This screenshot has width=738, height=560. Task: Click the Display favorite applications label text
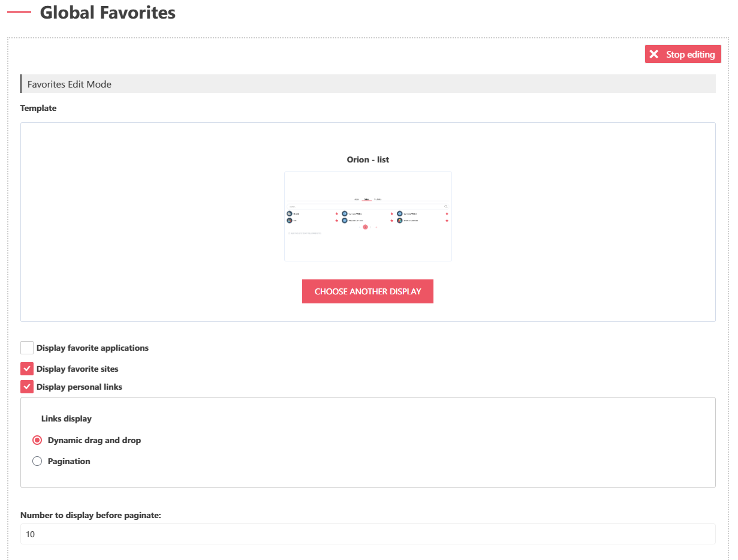[92, 348]
